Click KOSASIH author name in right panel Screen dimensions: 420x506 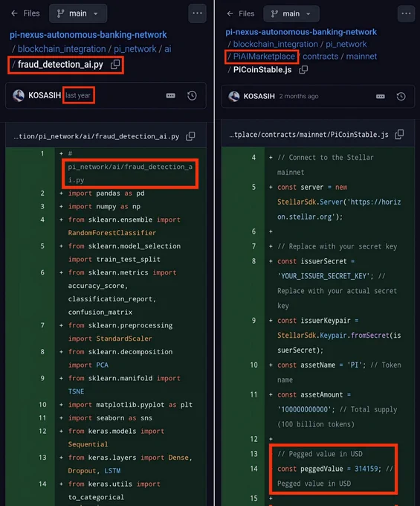tap(259, 96)
